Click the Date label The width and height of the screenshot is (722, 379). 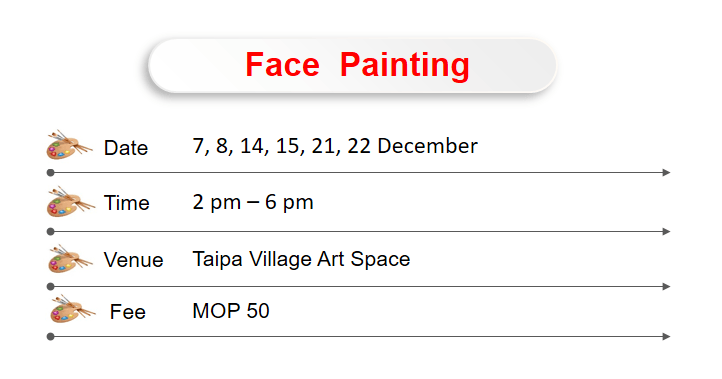[126, 148]
